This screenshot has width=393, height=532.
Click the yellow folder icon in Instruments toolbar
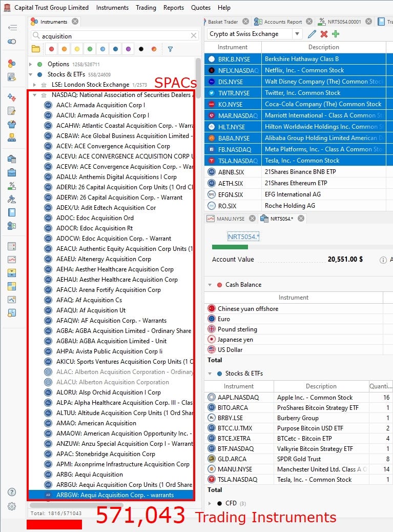click(x=36, y=49)
